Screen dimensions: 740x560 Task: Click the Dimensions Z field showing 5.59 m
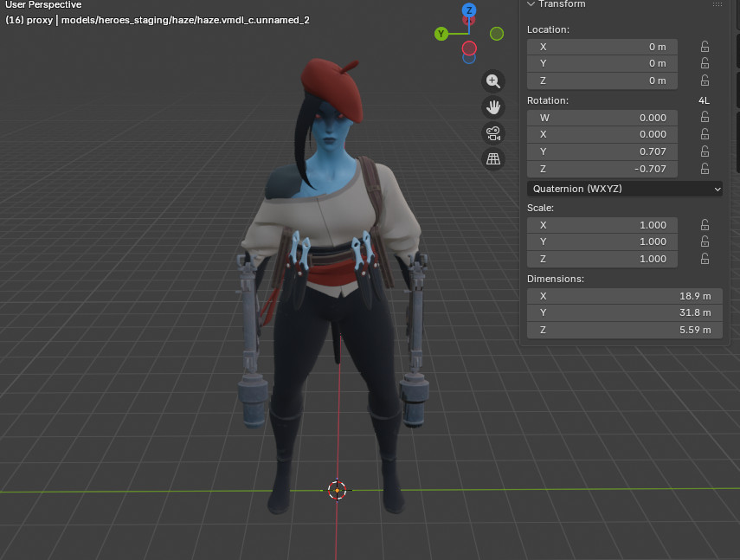(x=624, y=330)
